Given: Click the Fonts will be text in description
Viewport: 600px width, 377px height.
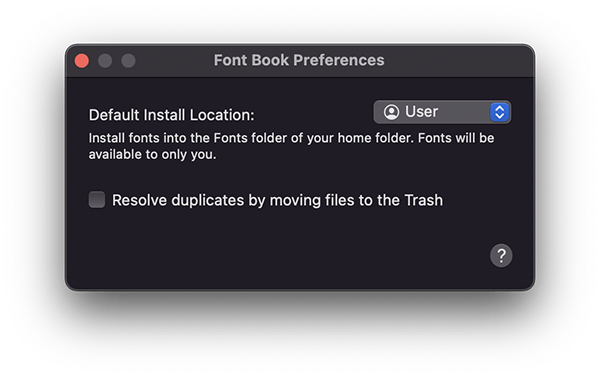Looking at the screenshot, I should 456,138.
